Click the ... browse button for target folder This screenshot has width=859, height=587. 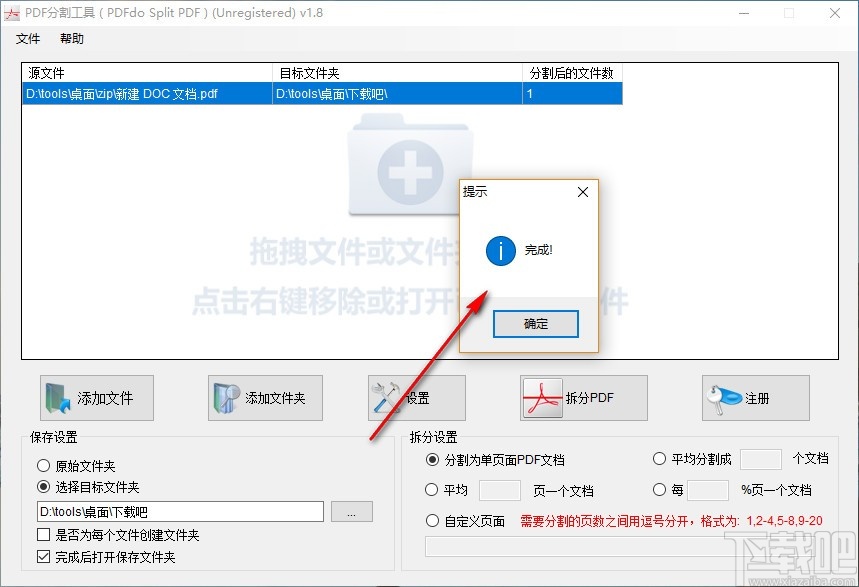[352, 511]
